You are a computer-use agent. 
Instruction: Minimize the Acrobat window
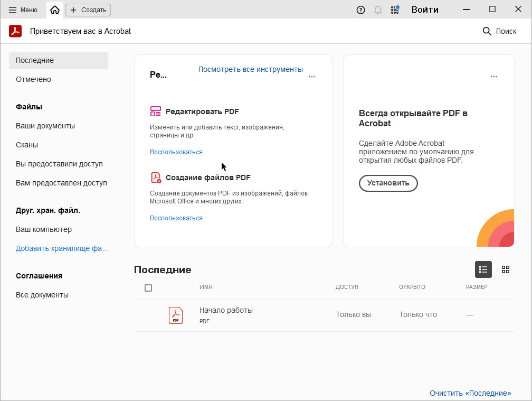467,10
